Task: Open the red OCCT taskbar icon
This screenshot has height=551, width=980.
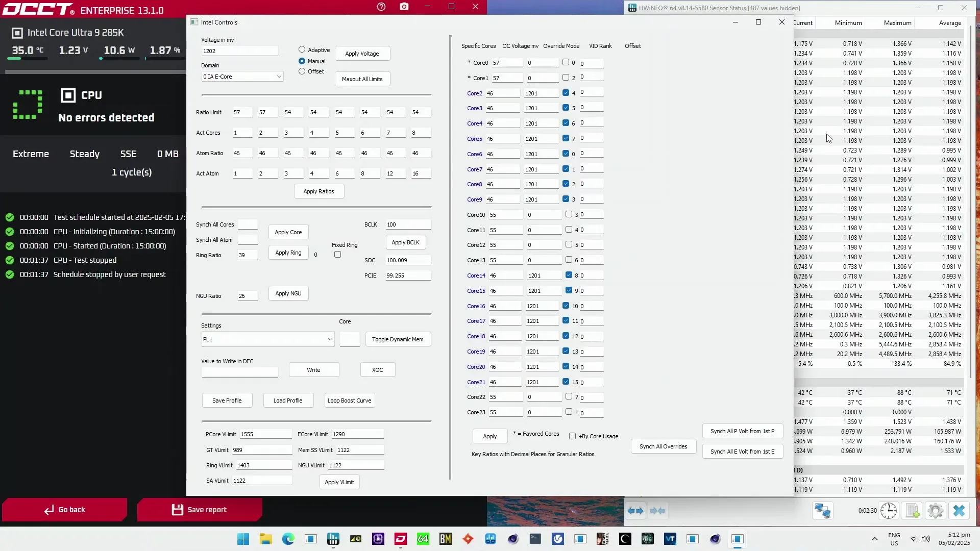Action: click(x=401, y=539)
